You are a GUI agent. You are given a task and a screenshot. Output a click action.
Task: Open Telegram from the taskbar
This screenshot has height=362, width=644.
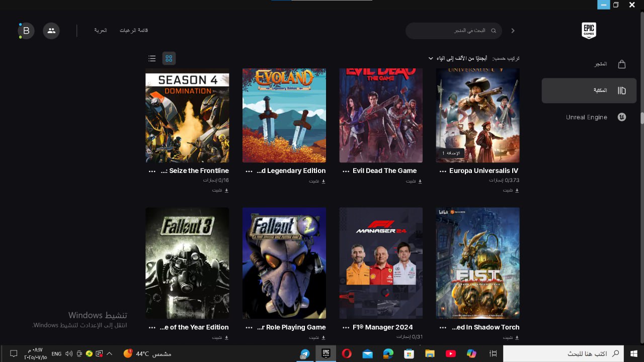tap(305, 353)
